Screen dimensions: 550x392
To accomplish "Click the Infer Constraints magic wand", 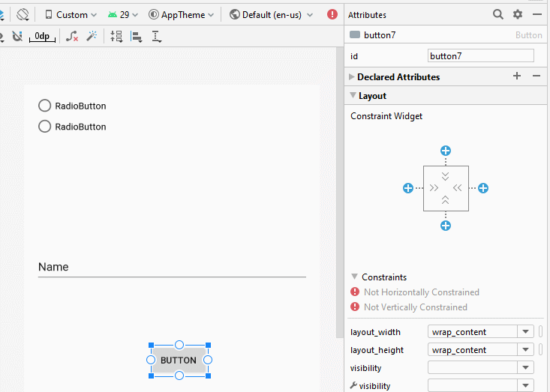I will click(92, 36).
